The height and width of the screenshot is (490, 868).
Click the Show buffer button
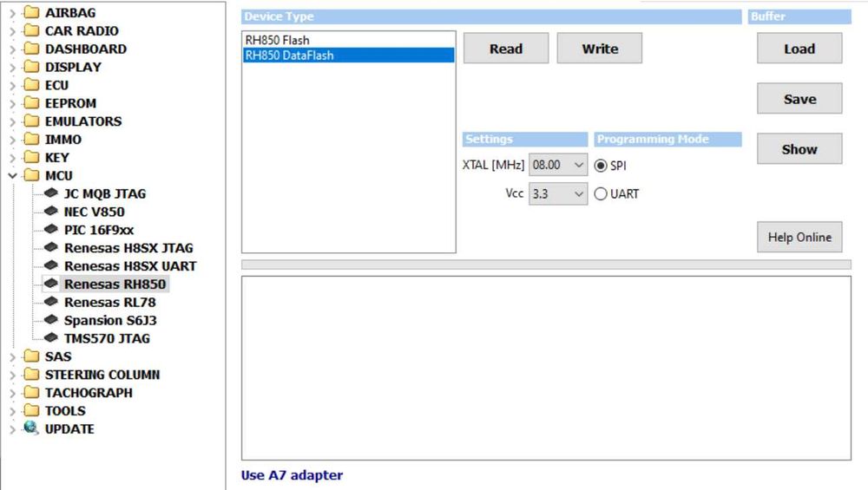point(799,149)
